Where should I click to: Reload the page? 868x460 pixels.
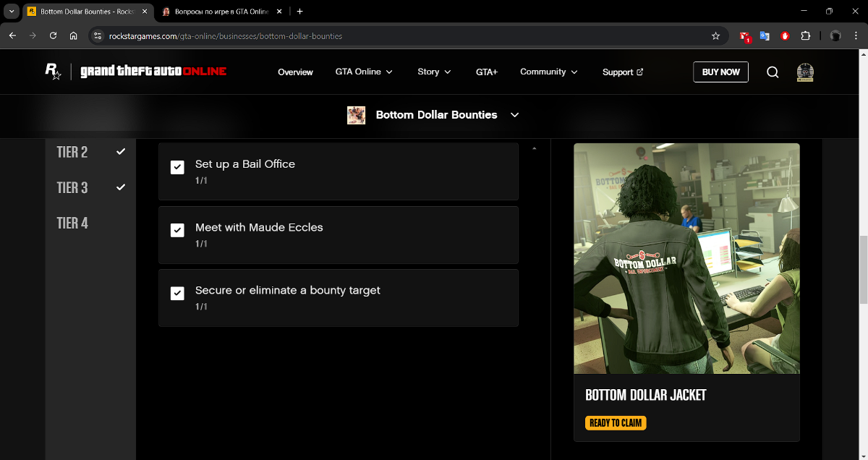click(x=53, y=35)
